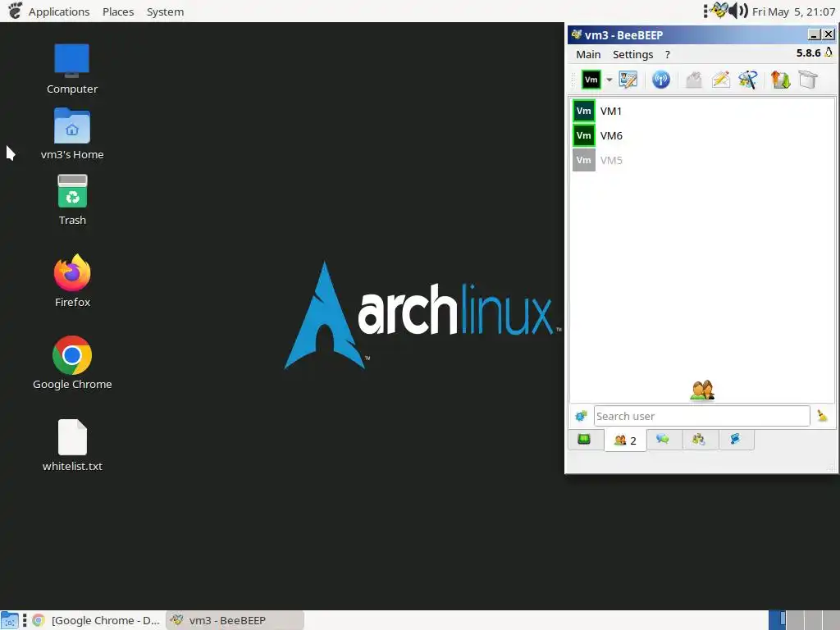Select the Computer desktop icon
The image size is (840, 630).
[x=72, y=69]
